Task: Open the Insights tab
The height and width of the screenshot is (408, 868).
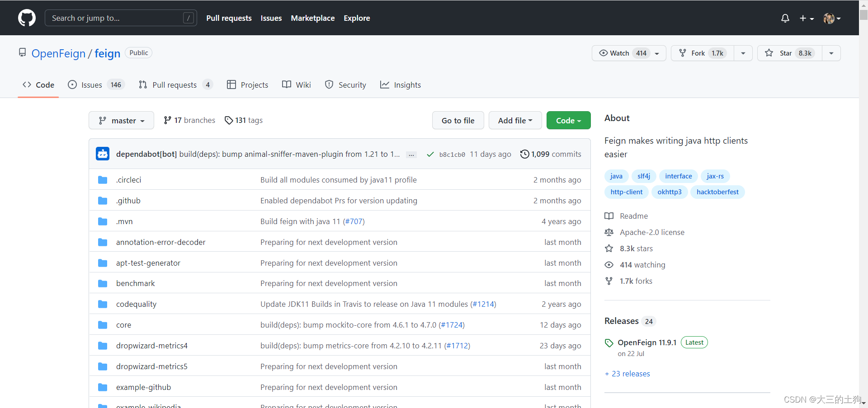Action: click(x=401, y=85)
